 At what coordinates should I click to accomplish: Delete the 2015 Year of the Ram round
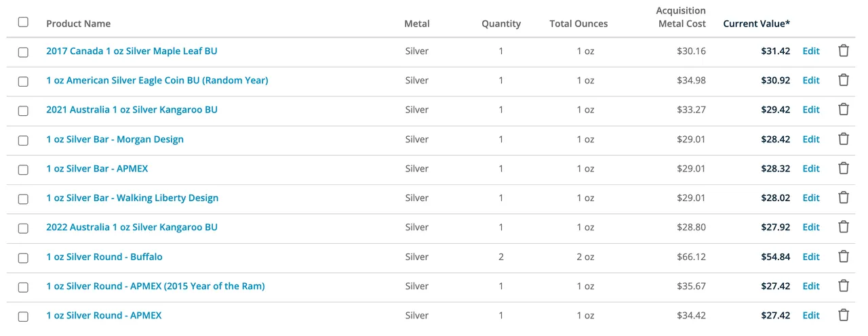[844, 286]
